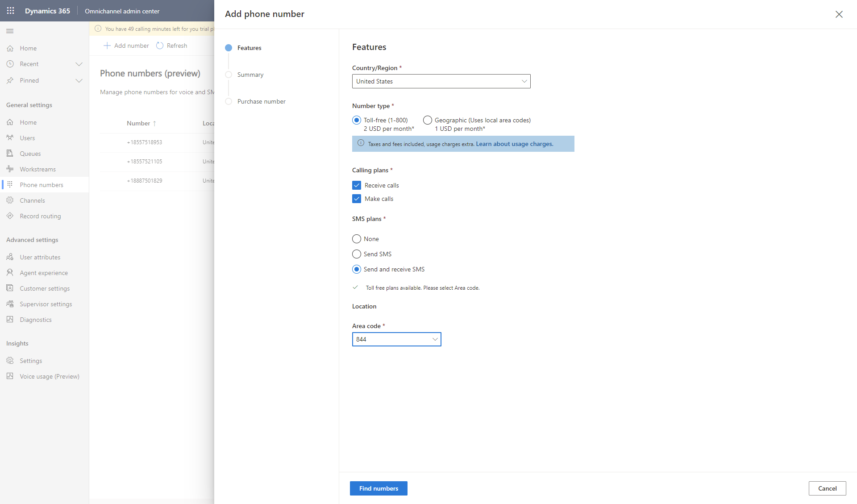Select the Geographic number type radio button

point(427,120)
